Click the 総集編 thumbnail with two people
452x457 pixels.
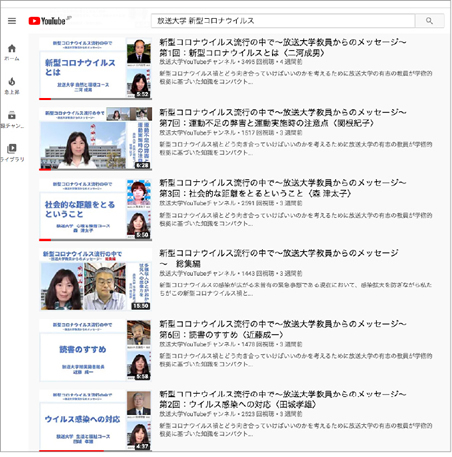coord(95,279)
